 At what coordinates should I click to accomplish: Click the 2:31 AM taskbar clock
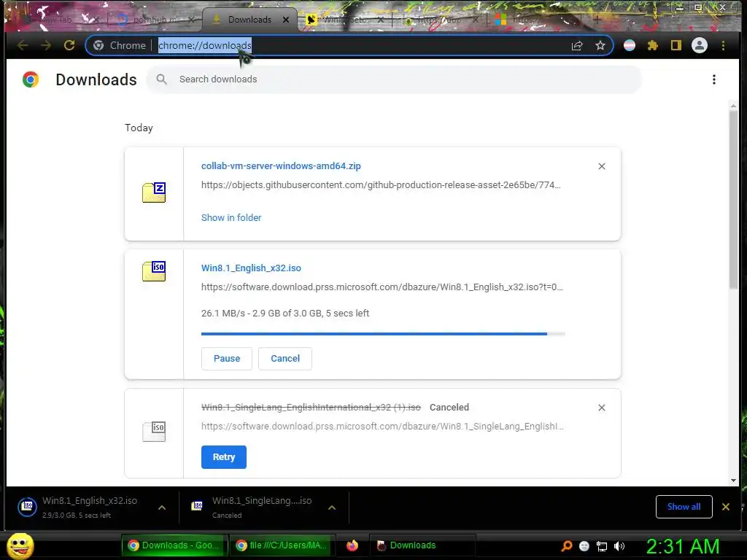point(683,547)
